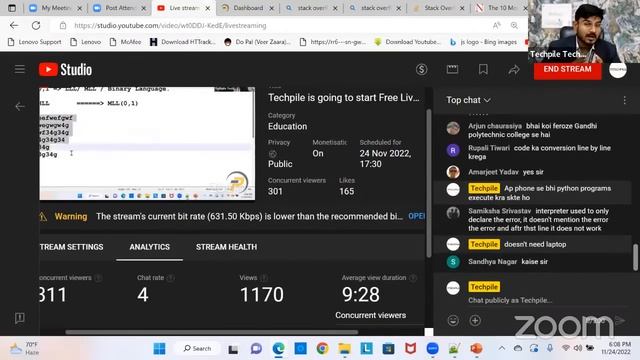Image resolution: width=640 pixels, height=360 pixels.
Task: Switch to the Stream Settings tab
Action: coord(71,247)
